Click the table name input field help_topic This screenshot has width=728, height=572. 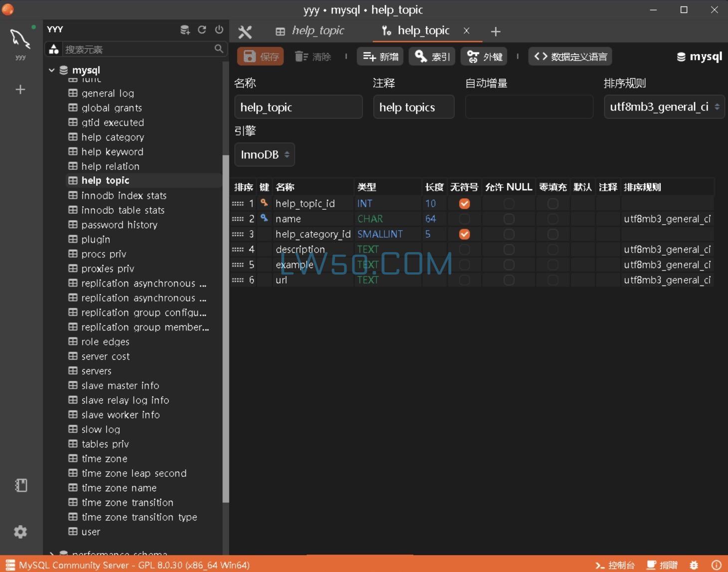click(x=298, y=107)
